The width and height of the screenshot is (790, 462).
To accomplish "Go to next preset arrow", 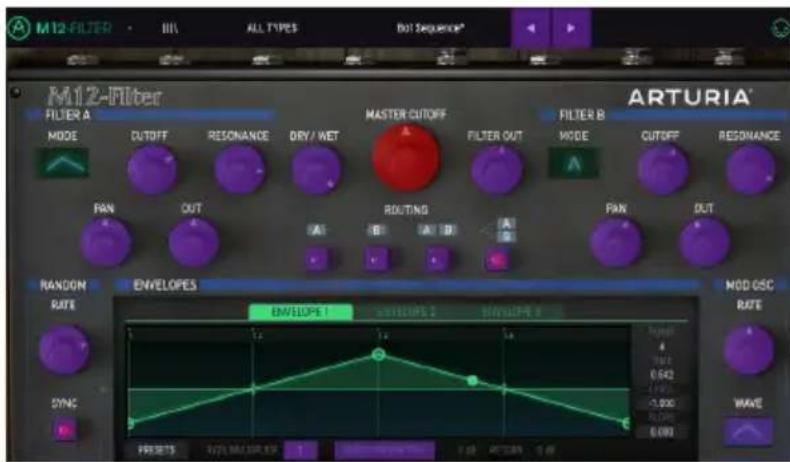I will point(571,28).
